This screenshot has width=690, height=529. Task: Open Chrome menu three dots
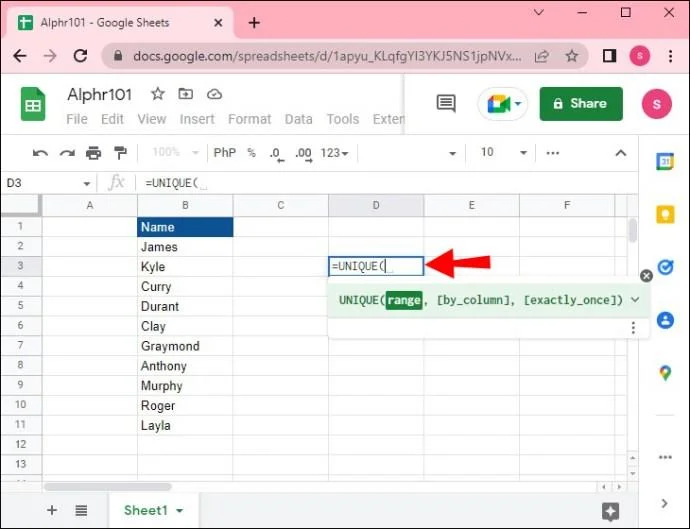point(670,56)
